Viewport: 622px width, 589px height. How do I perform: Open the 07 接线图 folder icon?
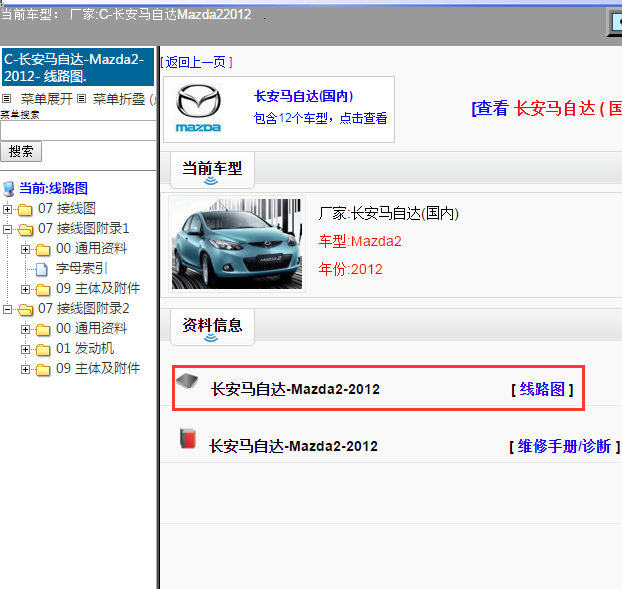pos(25,209)
